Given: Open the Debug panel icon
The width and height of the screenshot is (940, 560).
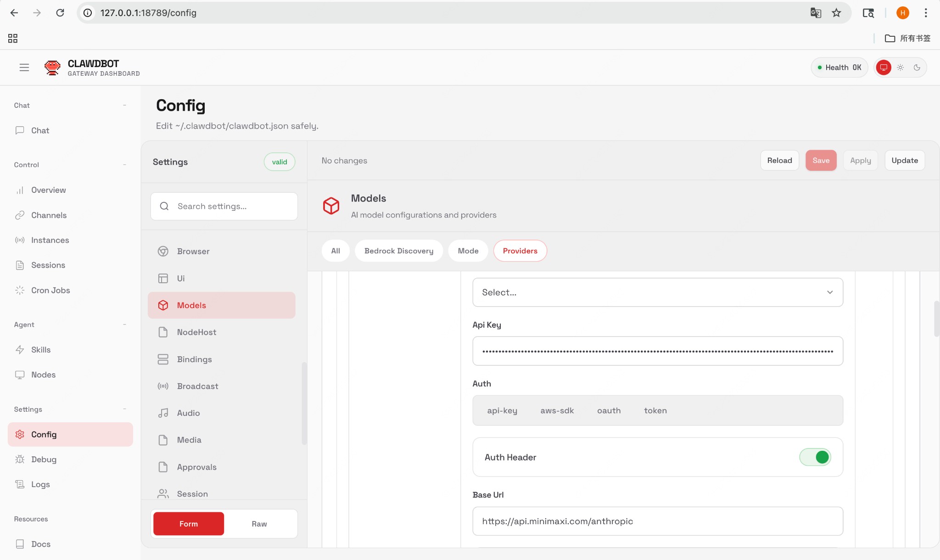Looking at the screenshot, I should [x=20, y=459].
